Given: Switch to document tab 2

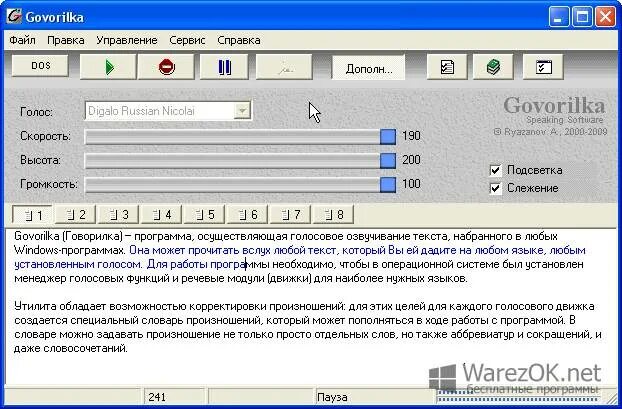Looking at the screenshot, I should coord(75,215).
